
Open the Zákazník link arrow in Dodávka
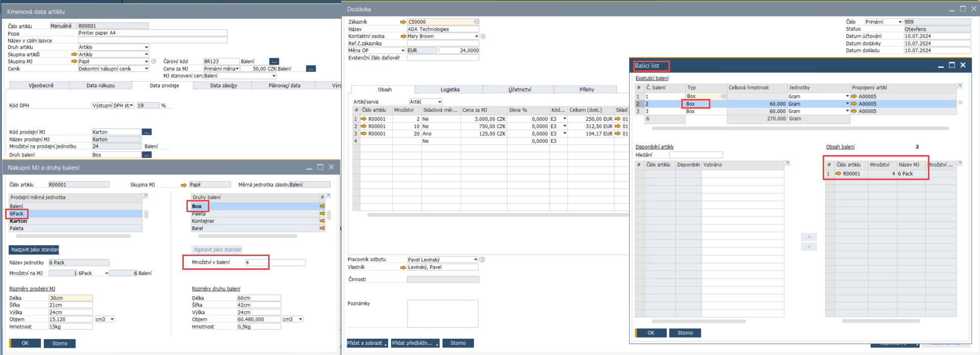point(403,22)
